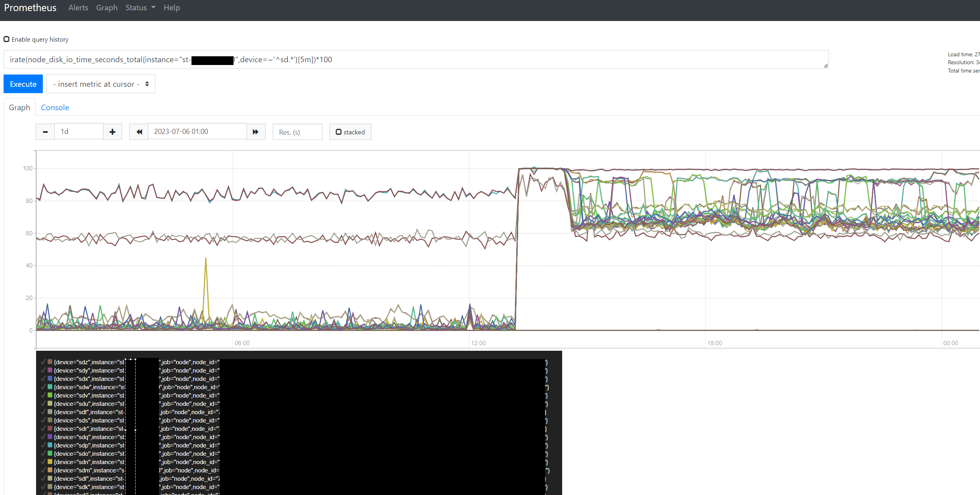Open the Status dropdown menu
The height and width of the screenshot is (495, 980).
tap(140, 8)
